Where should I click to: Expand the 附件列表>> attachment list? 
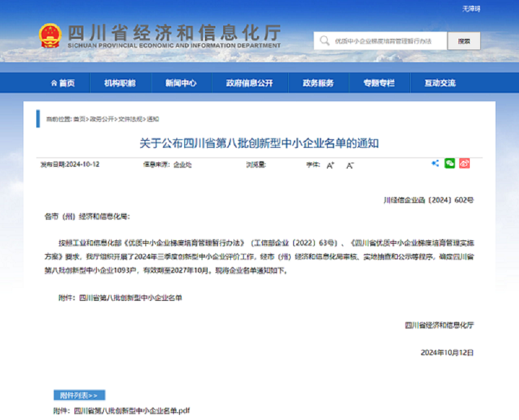coord(79,395)
